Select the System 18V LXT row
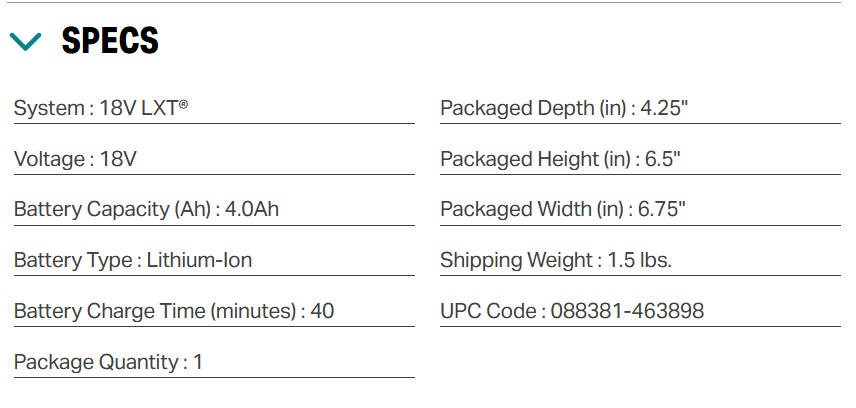 (214, 108)
